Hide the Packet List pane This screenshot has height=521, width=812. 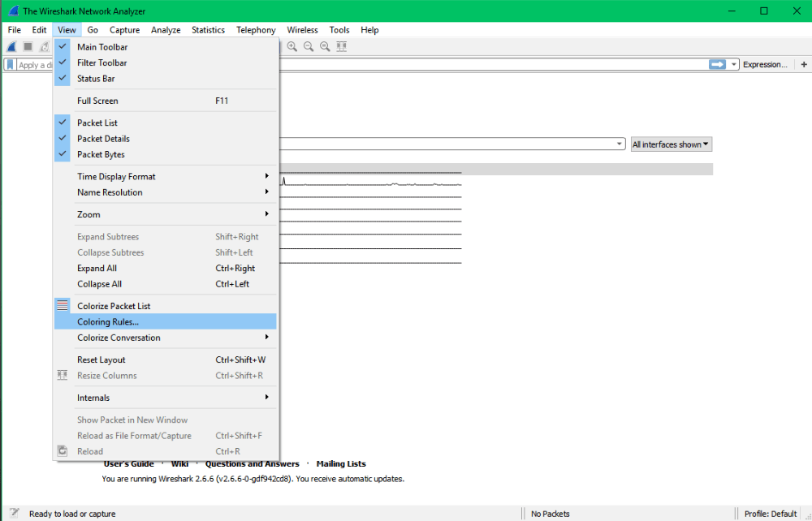[x=165, y=123]
